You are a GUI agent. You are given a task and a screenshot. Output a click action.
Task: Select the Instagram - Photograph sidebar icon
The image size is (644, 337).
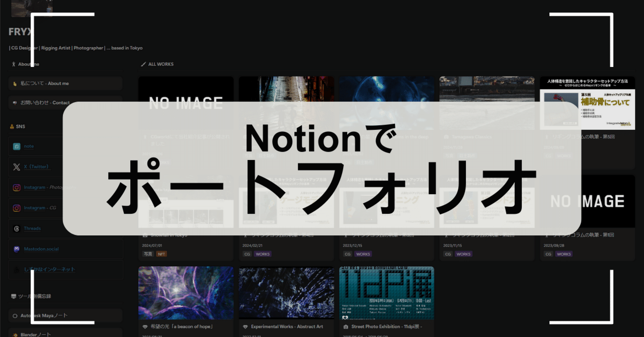pyautogui.click(x=17, y=187)
